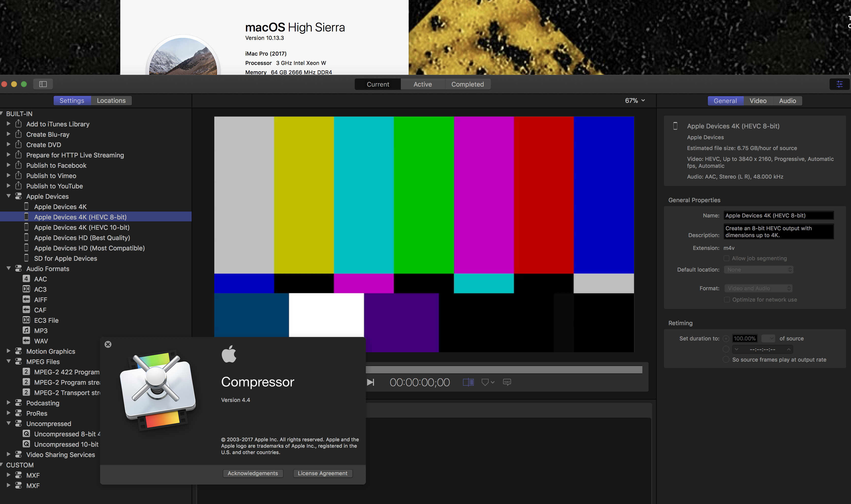Open the Video inspector tab
Image resolution: width=851 pixels, height=504 pixels.
(x=758, y=101)
